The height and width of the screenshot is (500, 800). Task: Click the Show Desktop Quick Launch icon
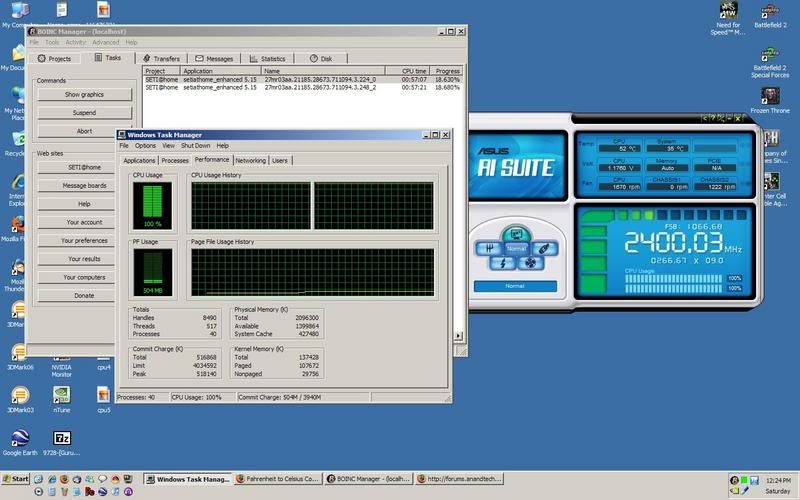click(38, 479)
